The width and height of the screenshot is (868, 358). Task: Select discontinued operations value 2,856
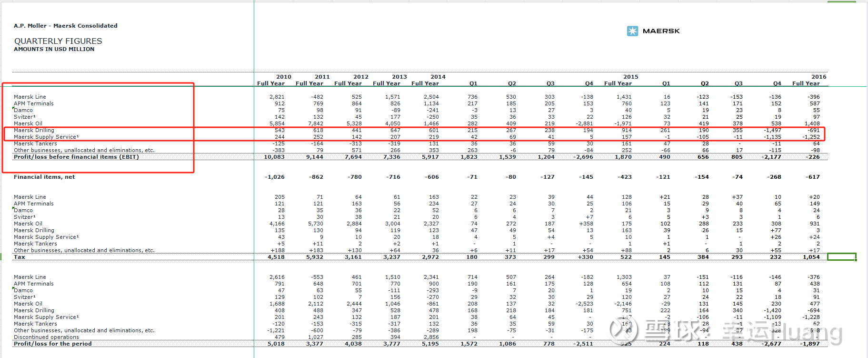(431, 337)
